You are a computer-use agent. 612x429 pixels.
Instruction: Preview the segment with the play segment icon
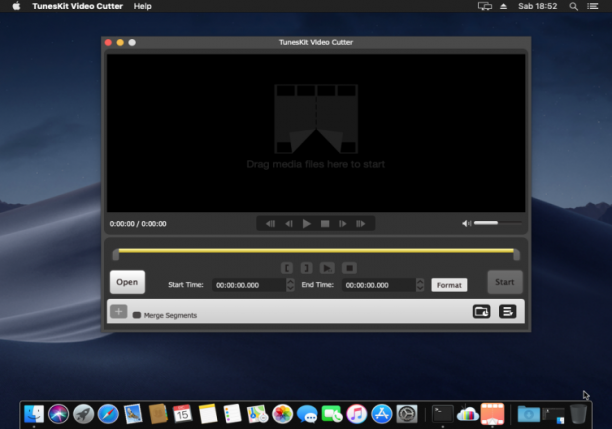point(327,268)
